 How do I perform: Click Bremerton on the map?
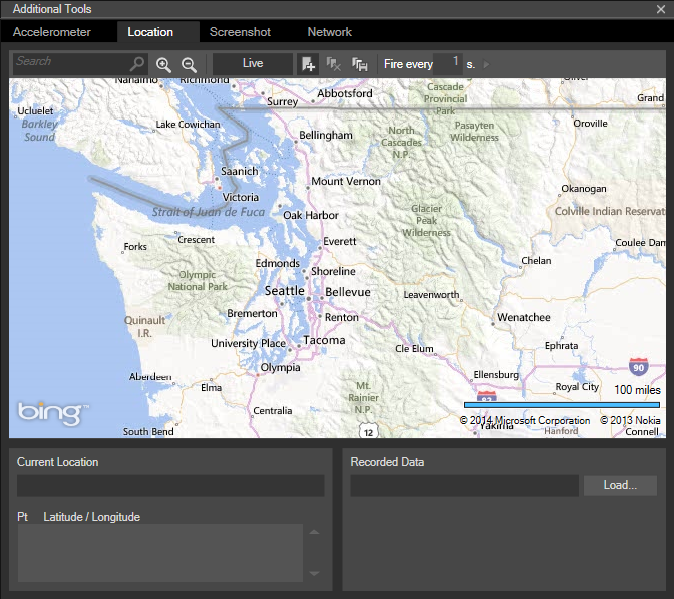pos(252,314)
